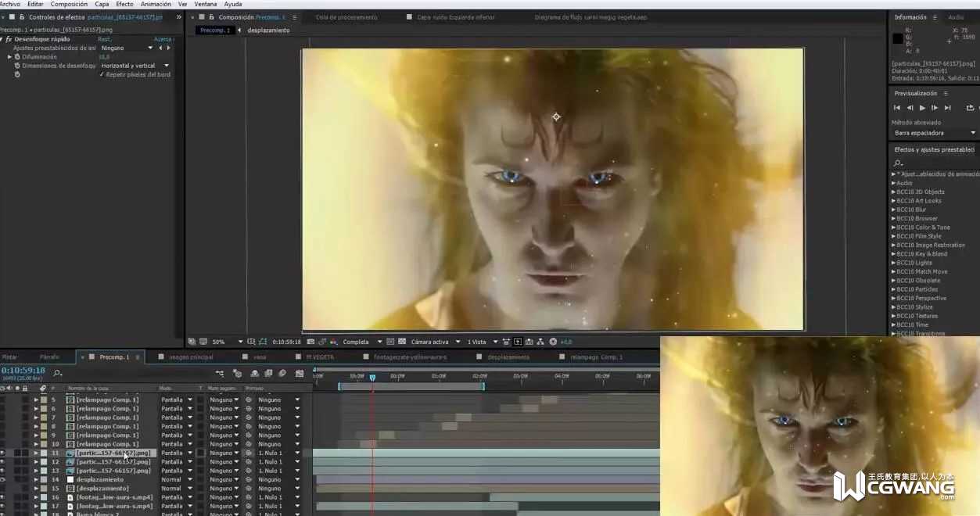Take a snapshot with the camera icon
The width and height of the screenshot is (980, 516).
(x=311, y=342)
